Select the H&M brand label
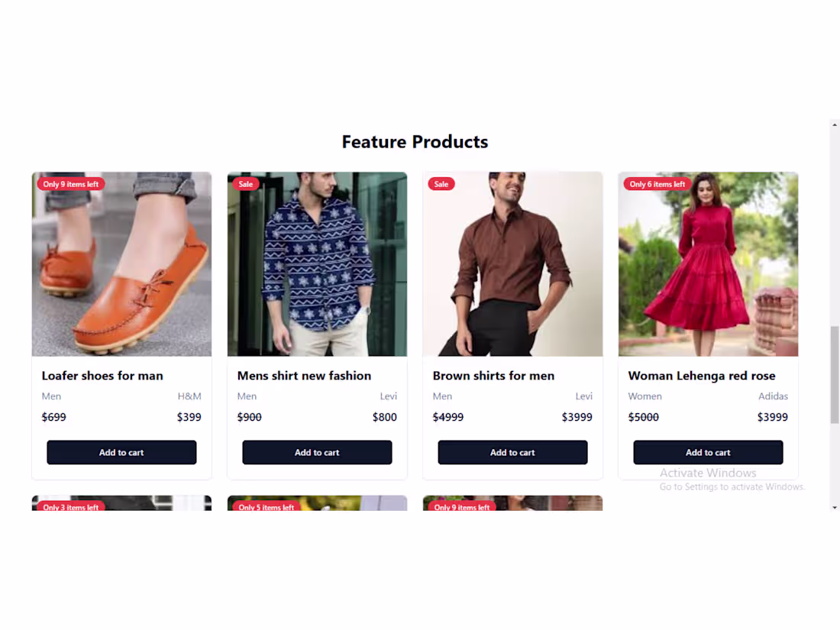Viewport: 840px width, 630px height. click(x=189, y=396)
